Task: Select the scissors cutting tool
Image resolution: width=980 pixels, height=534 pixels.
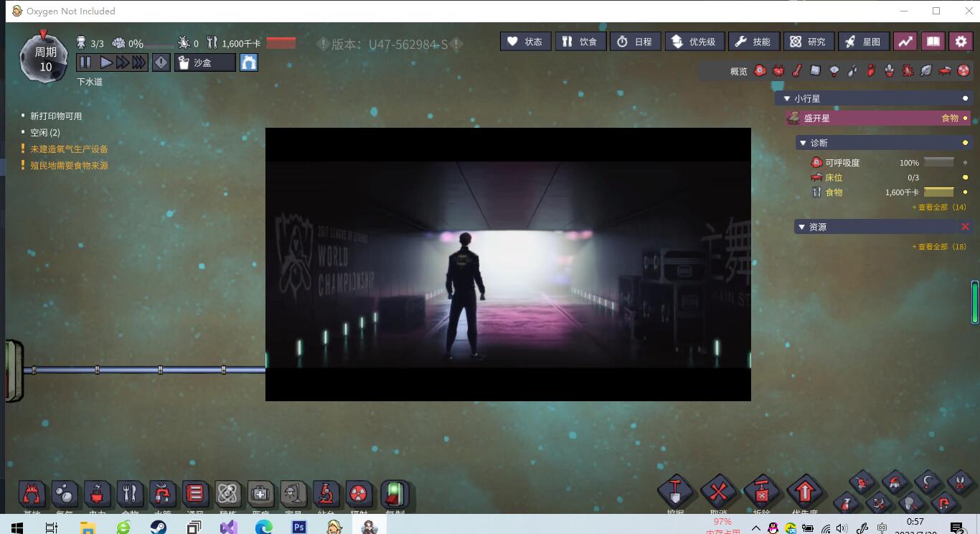Action: click(x=960, y=482)
